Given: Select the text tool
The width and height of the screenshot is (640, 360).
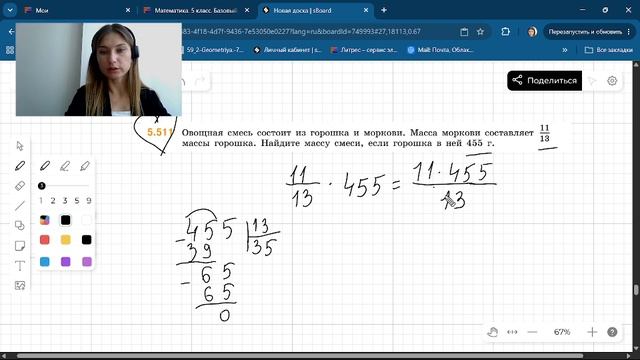Looking at the screenshot, I should click(20, 265).
